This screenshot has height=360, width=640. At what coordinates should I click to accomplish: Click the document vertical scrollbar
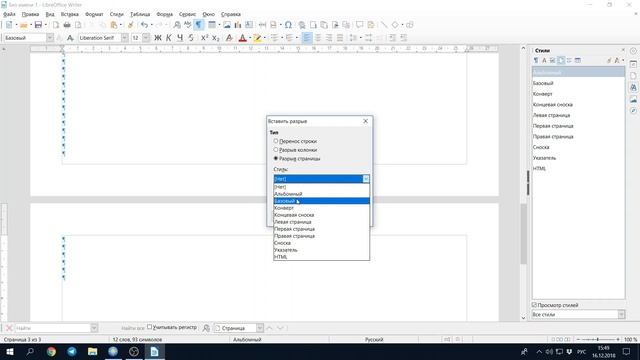[x=523, y=234]
